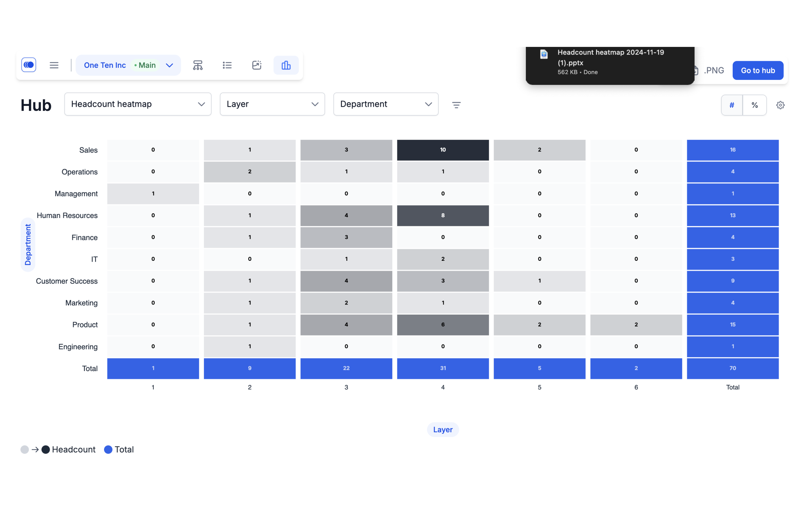Click the settings gear icon
812x507 pixels.
tap(780, 105)
